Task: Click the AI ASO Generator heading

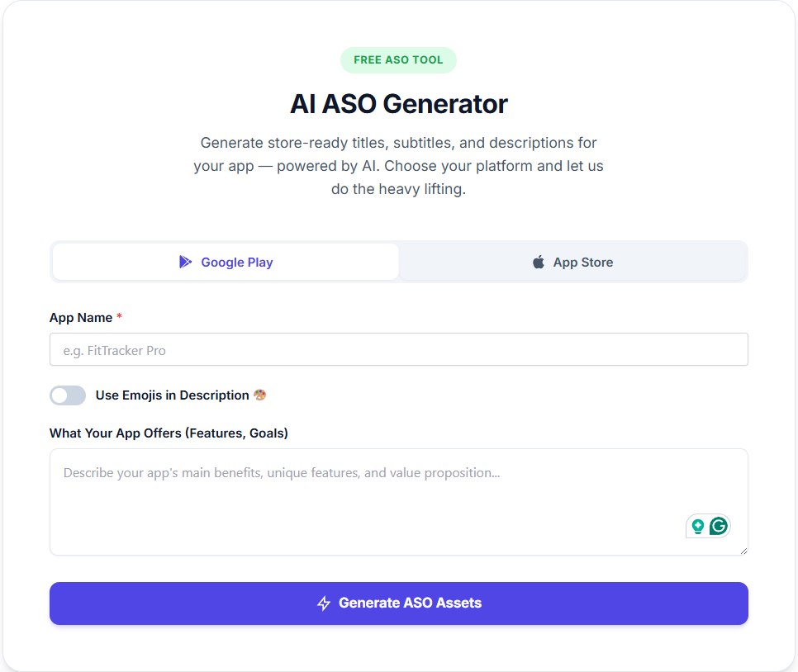Action: point(398,105)
